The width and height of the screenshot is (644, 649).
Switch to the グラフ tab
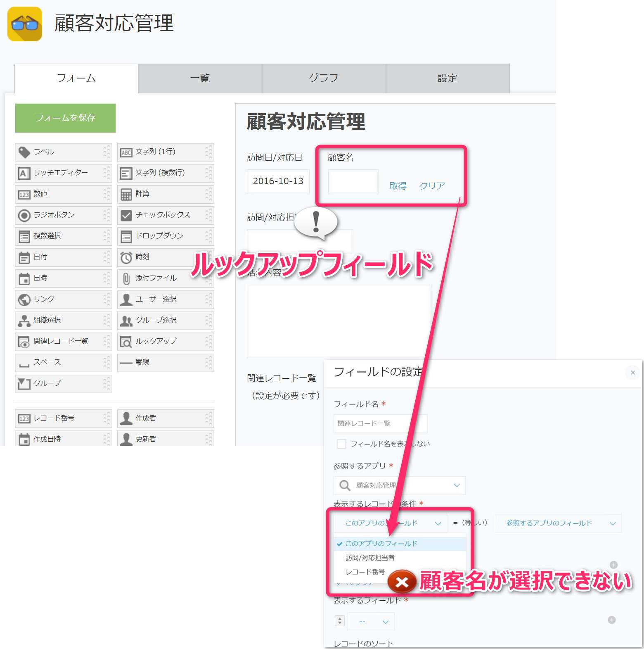(x=324, y=78)
